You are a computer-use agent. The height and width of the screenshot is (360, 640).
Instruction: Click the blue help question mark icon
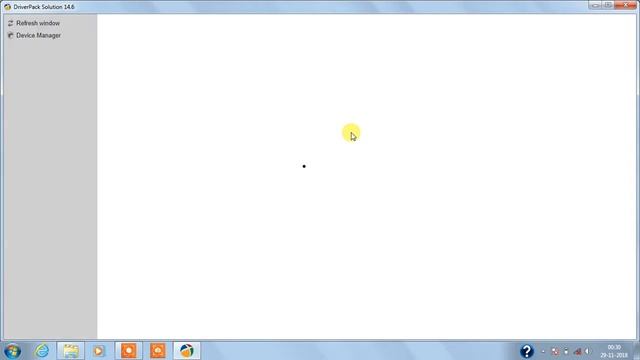click(x=527, y=351)
